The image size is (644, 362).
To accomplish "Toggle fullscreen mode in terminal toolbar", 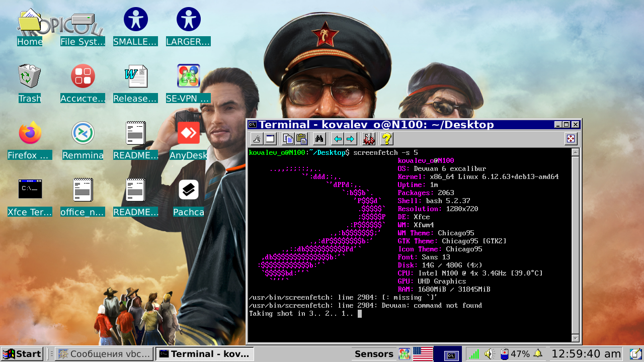I will (x=571, y=139).
